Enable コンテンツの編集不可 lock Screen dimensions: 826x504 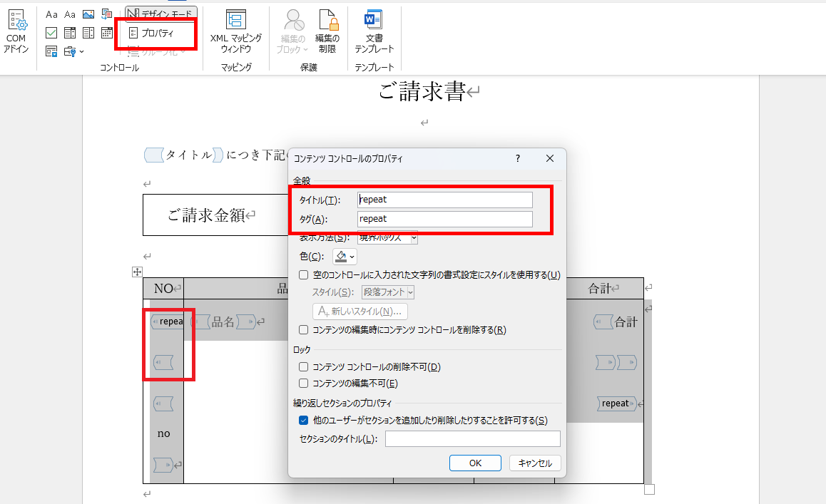tap(304, 382)
